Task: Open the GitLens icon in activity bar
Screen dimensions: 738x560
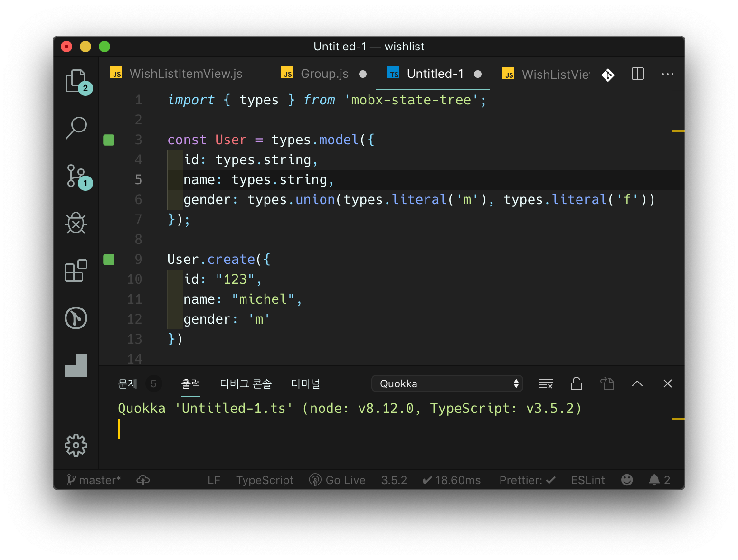Action: [76, 318]
